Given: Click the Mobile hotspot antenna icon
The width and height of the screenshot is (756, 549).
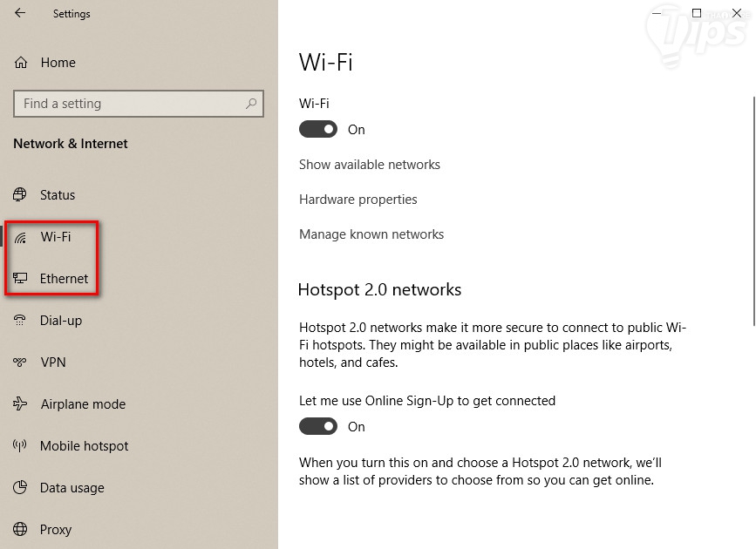Looking at the screenshot, I should pyautogui.click(x=21, y=446).
